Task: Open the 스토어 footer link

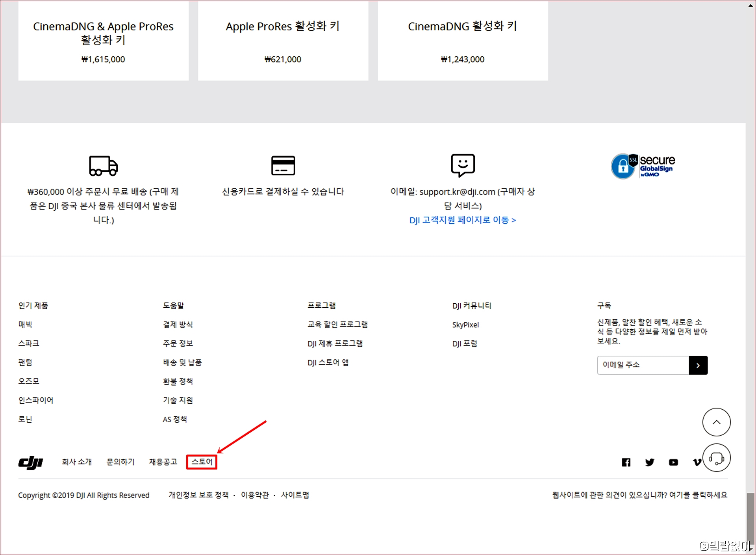Action: 202,462
